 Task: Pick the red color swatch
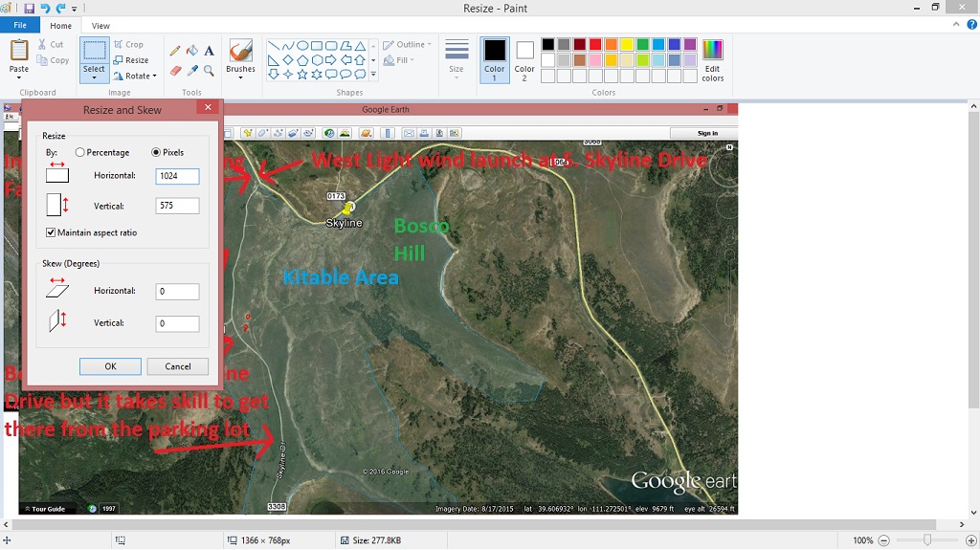595,44
